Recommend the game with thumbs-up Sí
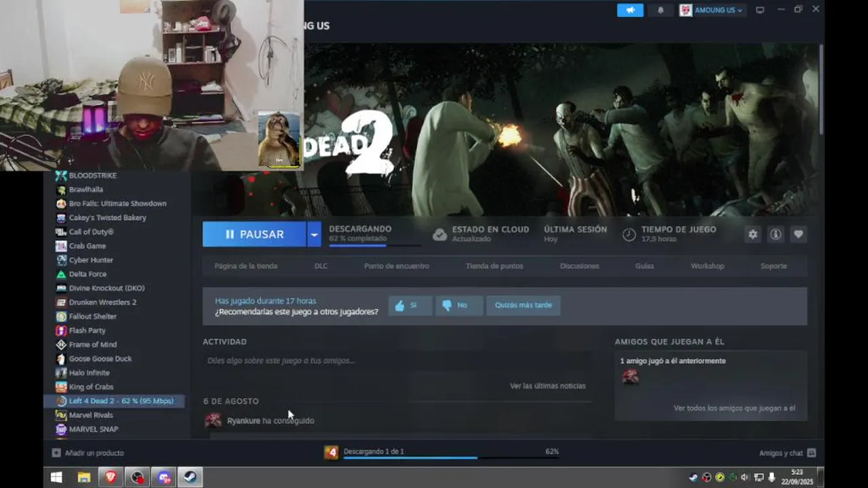The image size is (868, 488). [410, 305]
